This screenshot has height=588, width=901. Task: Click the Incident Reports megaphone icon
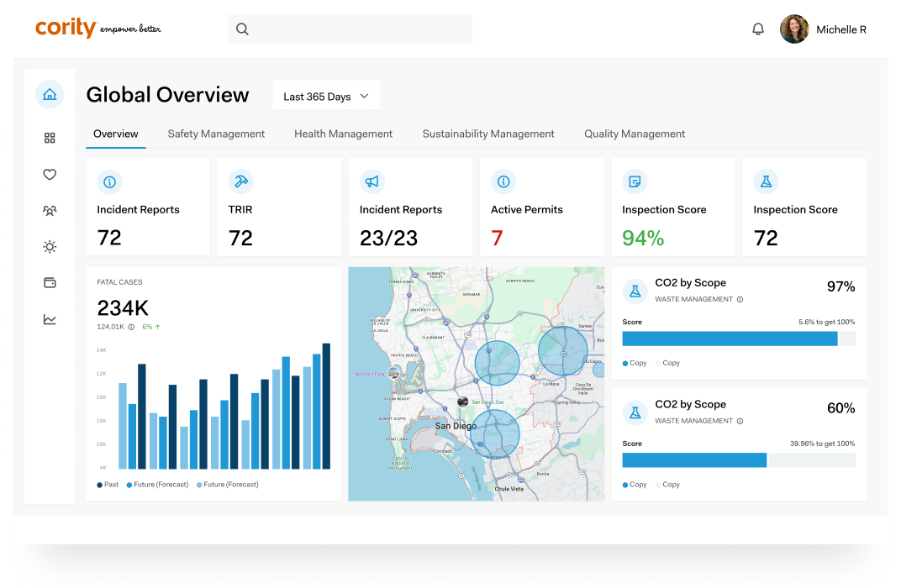click(x=371, y=181)
